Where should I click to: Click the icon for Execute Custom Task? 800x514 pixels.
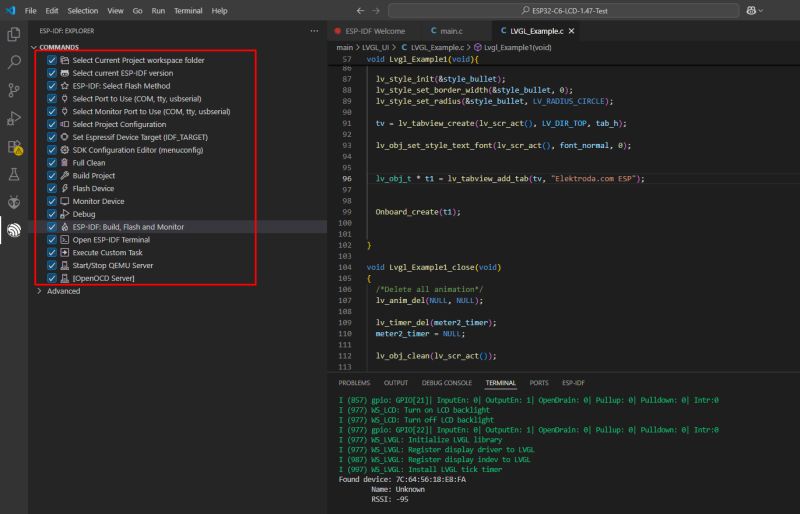click(x=65, y=252)
